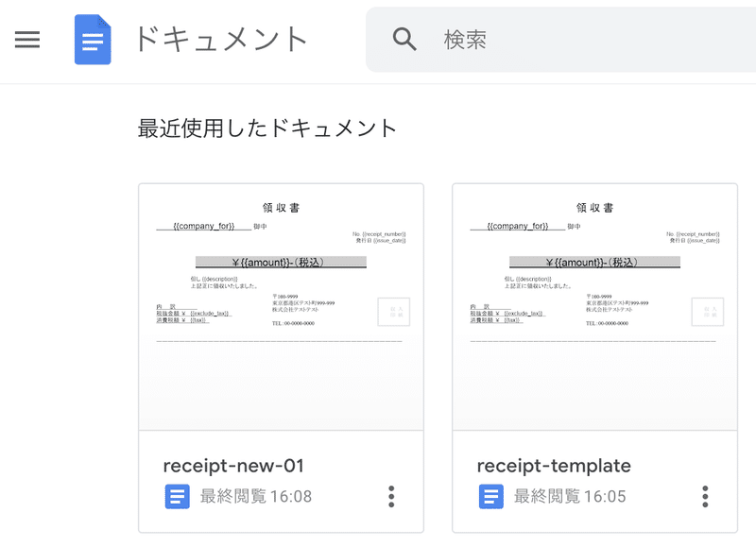This screenshot has width=756, height=547.
Task: Open the receipt-new-01 document thumbnail
Action: click(x=281, y=307)
